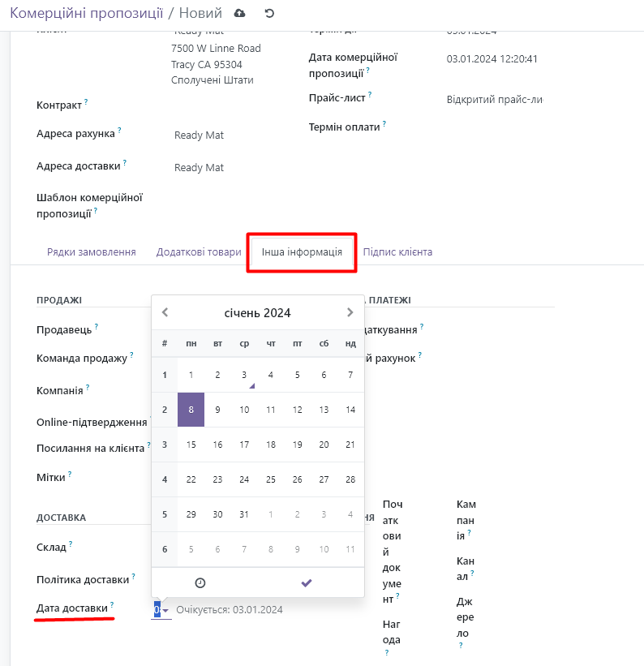Click the cloud save icon in breadcrumb

239,13
